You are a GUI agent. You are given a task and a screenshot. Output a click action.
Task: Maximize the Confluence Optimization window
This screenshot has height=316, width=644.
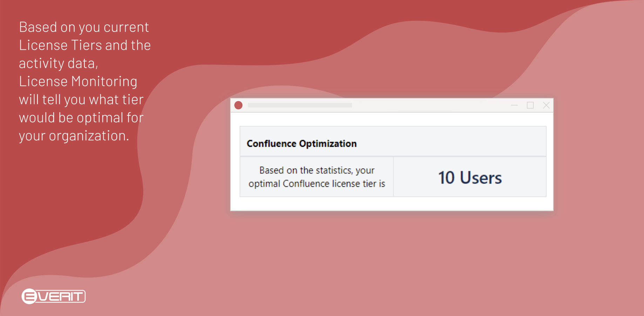530,105
